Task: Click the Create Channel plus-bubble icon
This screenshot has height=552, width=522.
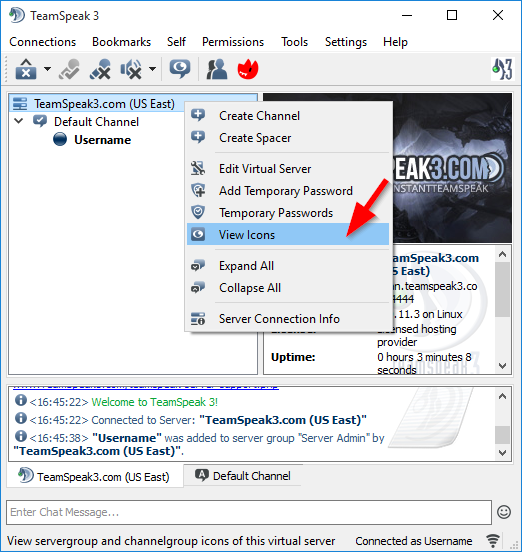Action: 198,115
